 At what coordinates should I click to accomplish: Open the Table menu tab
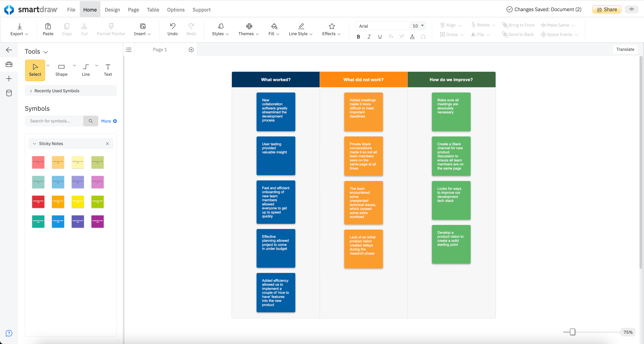point(153,10)
